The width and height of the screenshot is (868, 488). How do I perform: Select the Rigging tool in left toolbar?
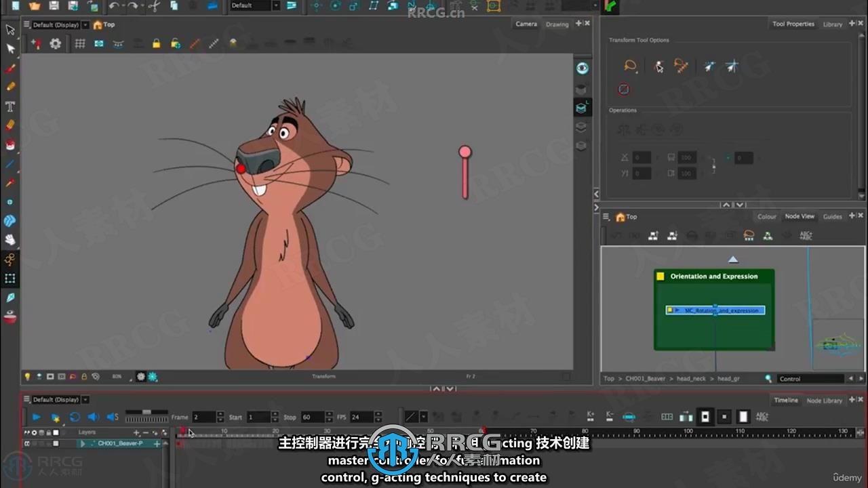coord(10,259)
